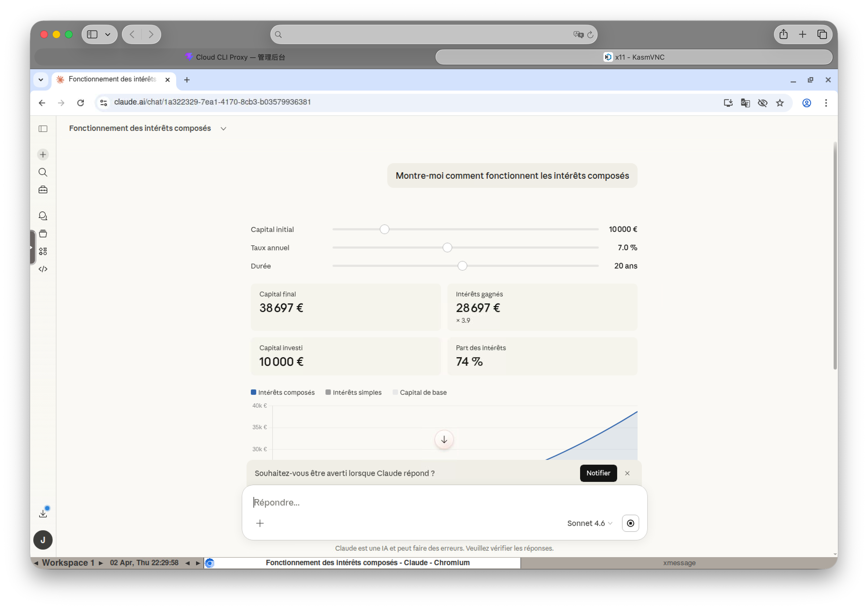The image size is (868, 609).
Task: Go back in Chromium
Action: coord(42,103)
